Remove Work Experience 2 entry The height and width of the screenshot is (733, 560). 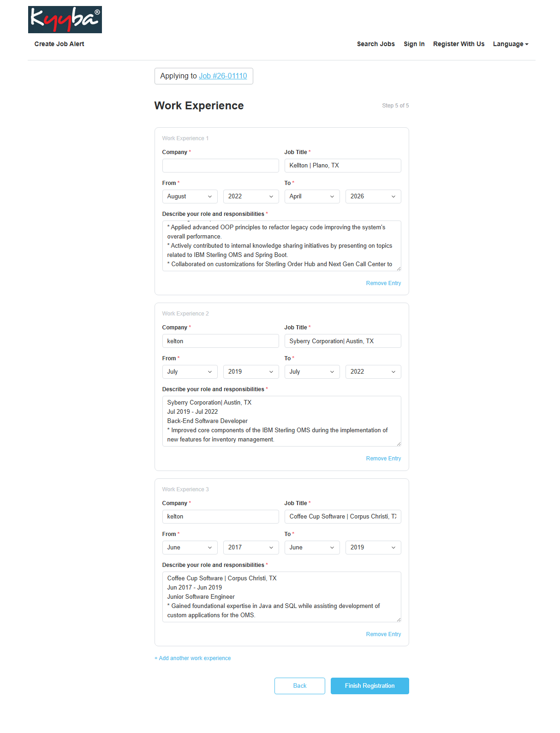click(383, 459)
